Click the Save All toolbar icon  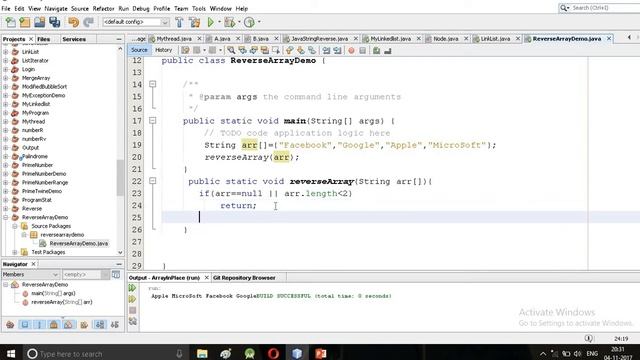[55, 22]
